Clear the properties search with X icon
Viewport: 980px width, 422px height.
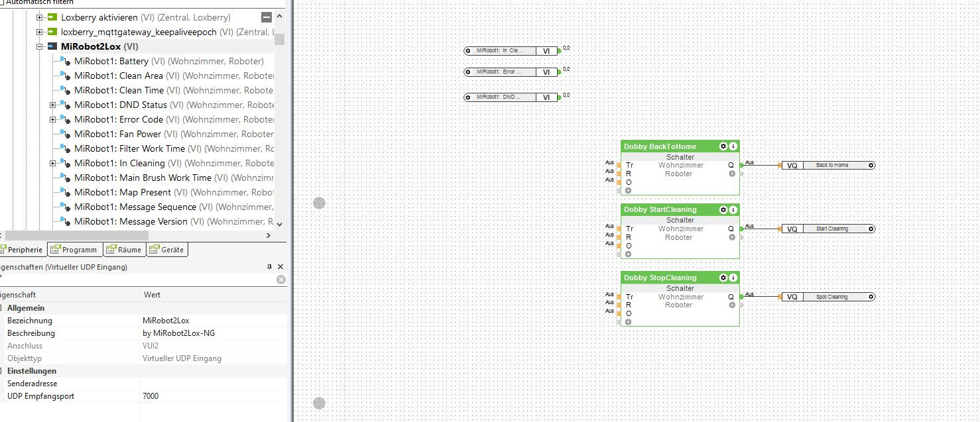pos(281,280)
